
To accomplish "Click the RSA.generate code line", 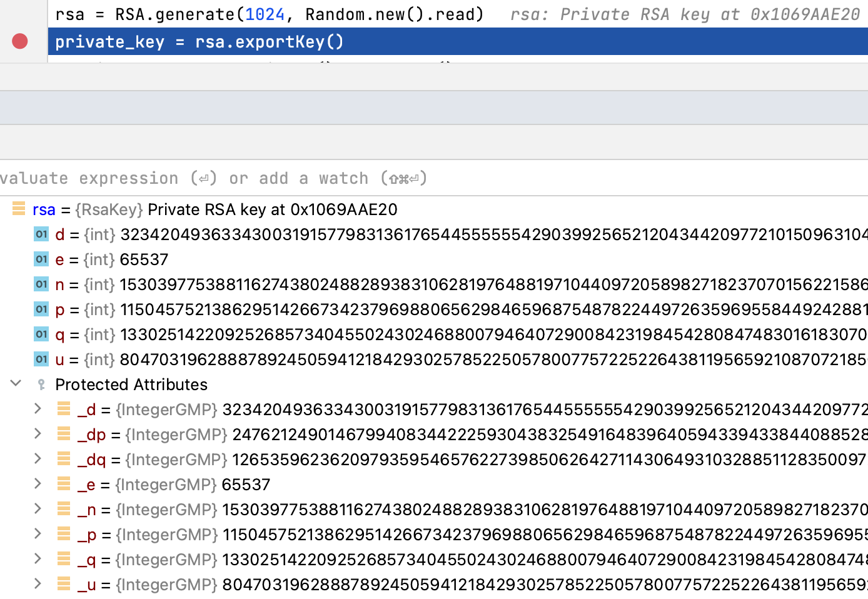I will pos(269,14).
